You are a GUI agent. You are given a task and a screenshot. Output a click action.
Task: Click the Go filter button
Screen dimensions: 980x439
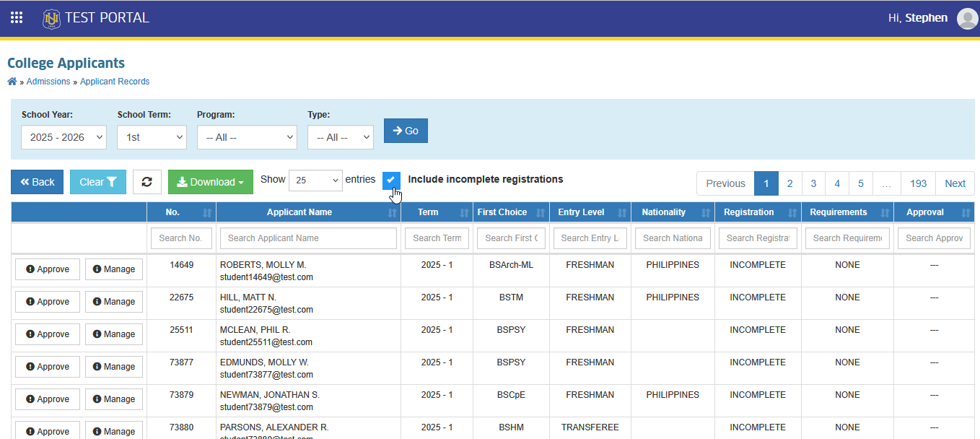pos(406,131)
